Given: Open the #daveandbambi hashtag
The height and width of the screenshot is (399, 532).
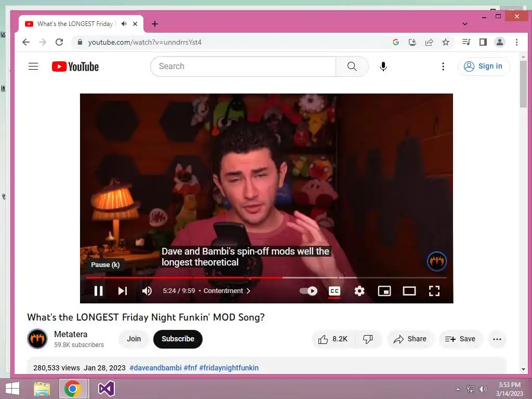Looking at the screenshot, I should coord(155,368).
